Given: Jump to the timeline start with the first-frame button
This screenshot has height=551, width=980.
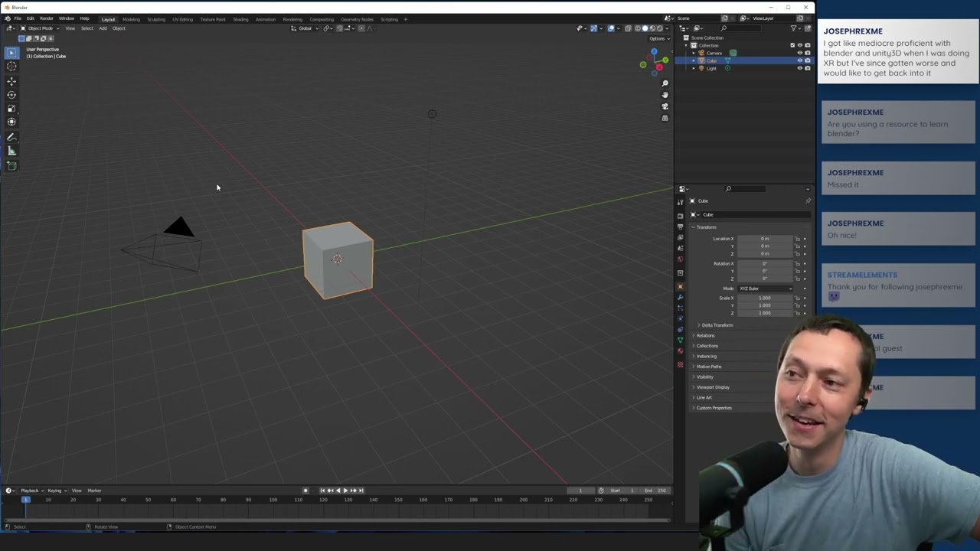Looking at the screenshot, I should click(322, 491).
